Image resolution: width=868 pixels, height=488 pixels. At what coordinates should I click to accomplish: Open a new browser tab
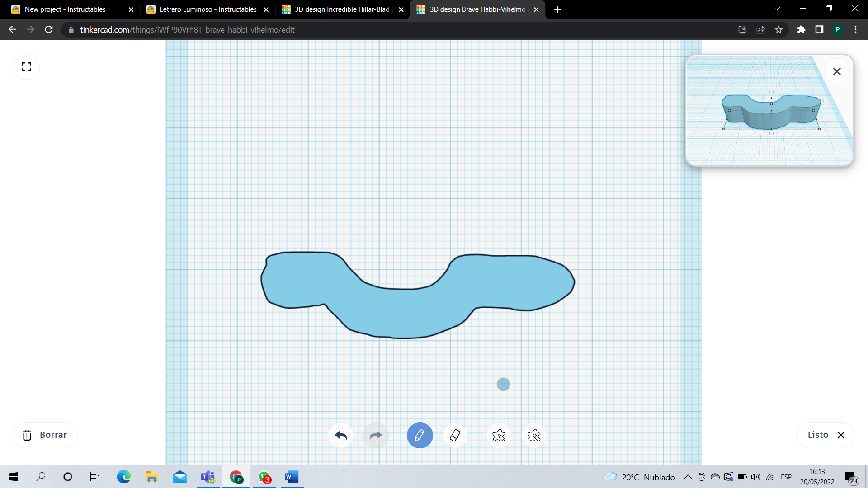click(x=558, y=9)
